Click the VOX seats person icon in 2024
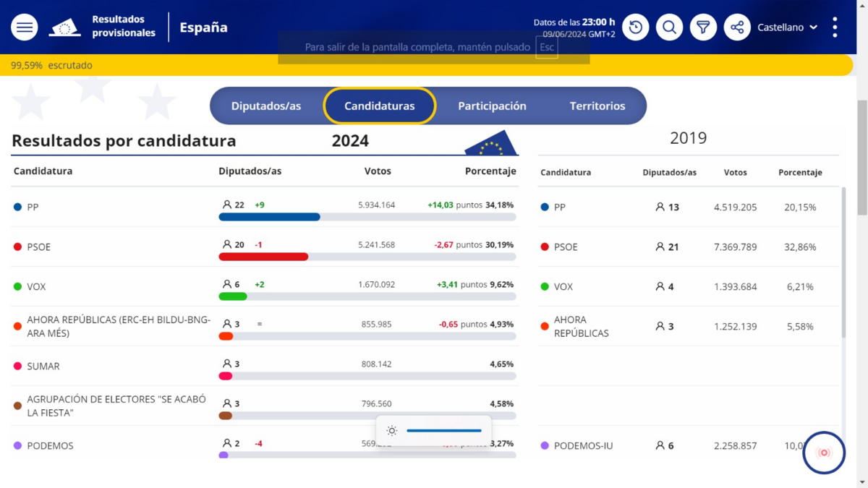868x488 pixels. click(227, 284)
